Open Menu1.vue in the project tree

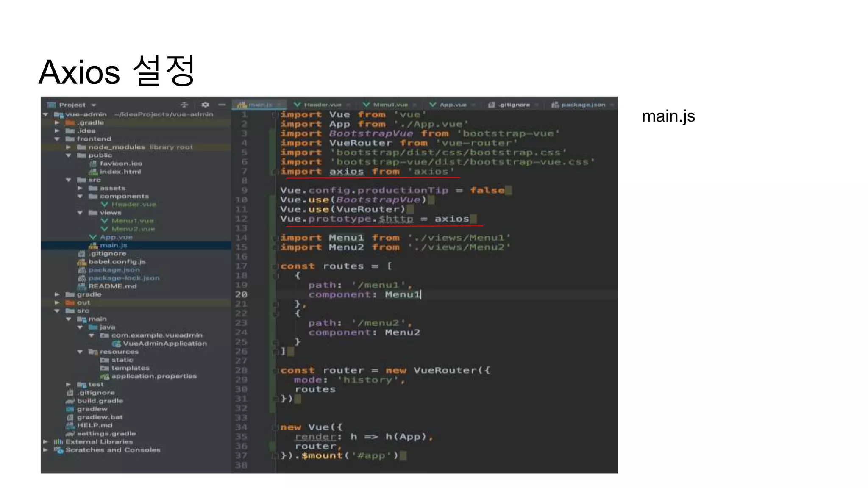point(132,221)
